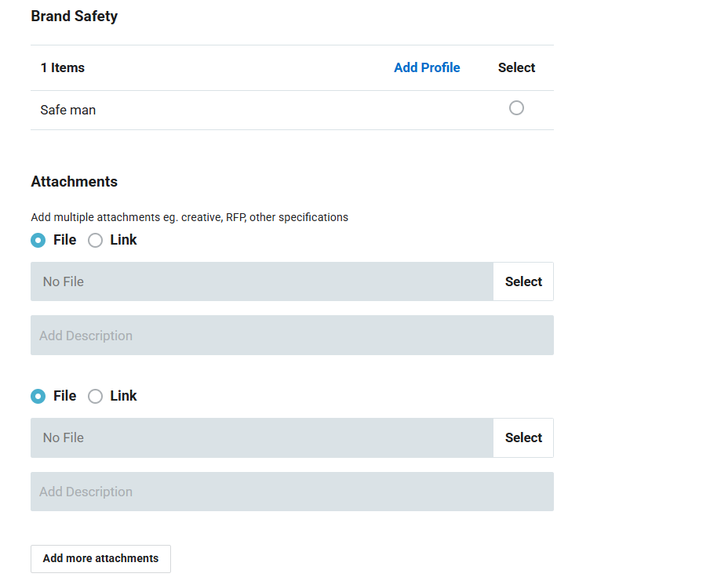
Task: Choose Link radio in first attachment
Action: click(x=95, y=240)
